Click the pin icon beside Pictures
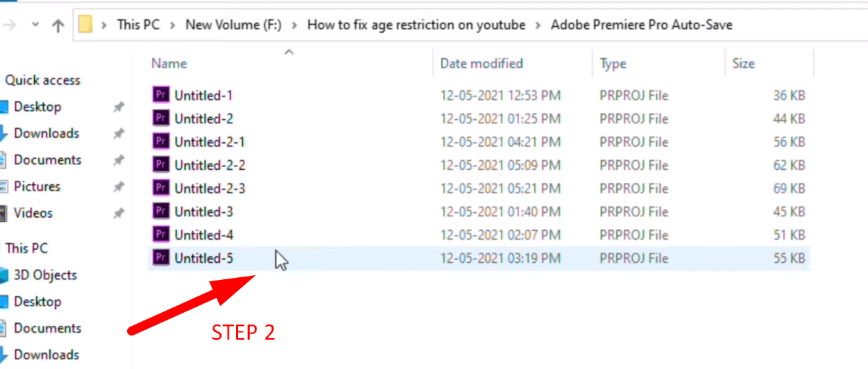The height and width of the screenshot is (369, 868). (118, 187)
